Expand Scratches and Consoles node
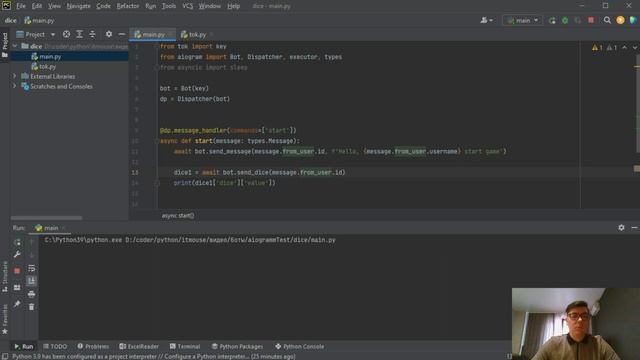Screen dimensions: 640x360 [x=15, y=87]
